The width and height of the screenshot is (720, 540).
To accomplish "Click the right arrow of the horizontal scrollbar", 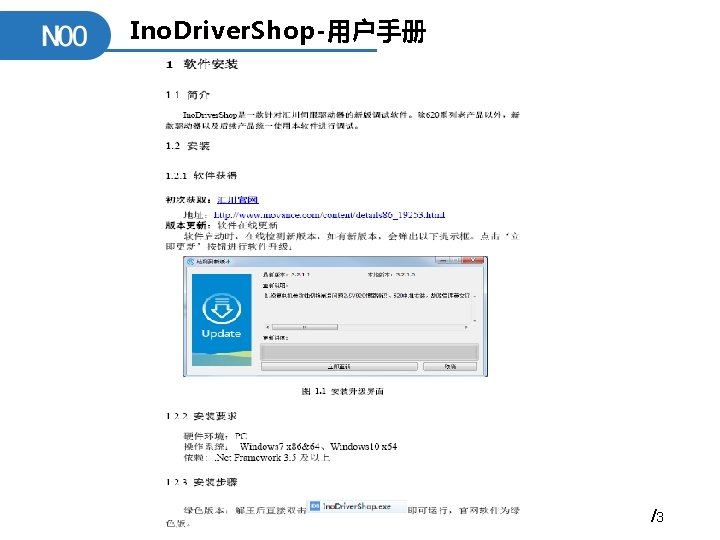I will [x=466, y=327].
